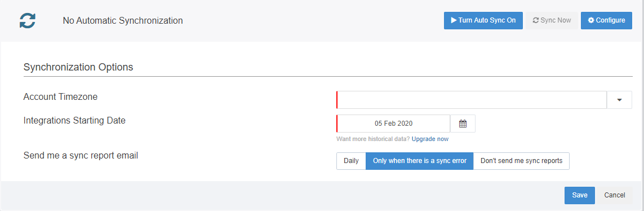Click the No Automatic Synchronization status text
Viewport: 644px width, 211px height.
click(123, 20)
